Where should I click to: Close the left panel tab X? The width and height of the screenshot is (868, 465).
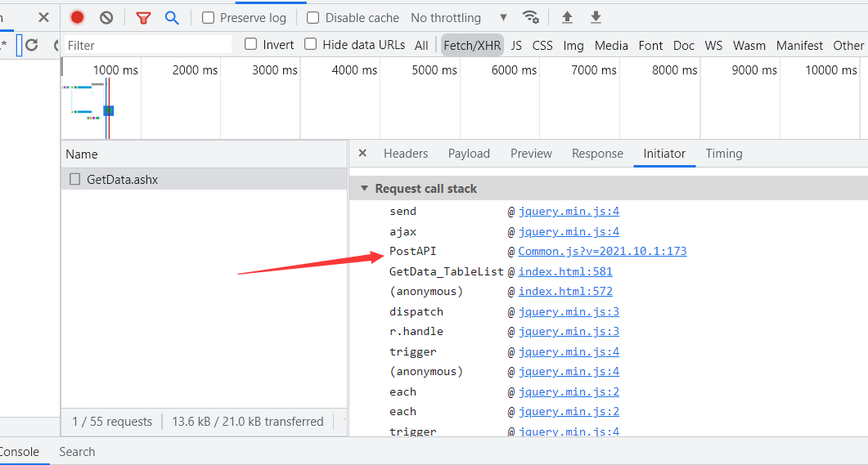pos(43,18)
